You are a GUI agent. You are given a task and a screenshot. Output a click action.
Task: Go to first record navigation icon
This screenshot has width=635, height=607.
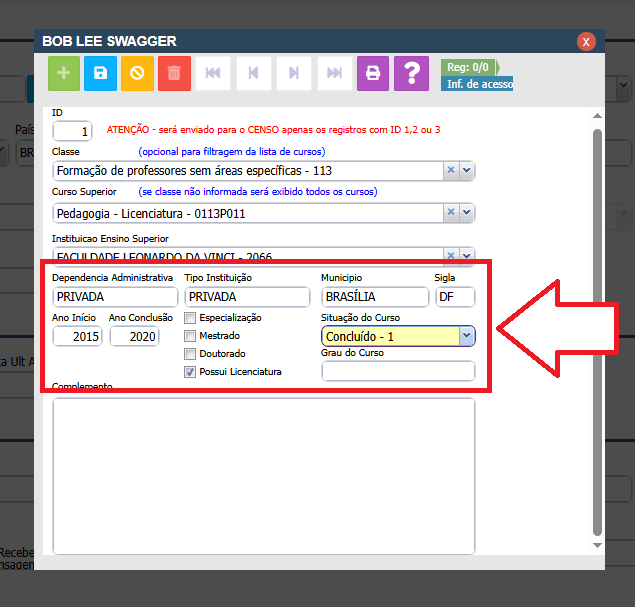[x=213, y=73]
